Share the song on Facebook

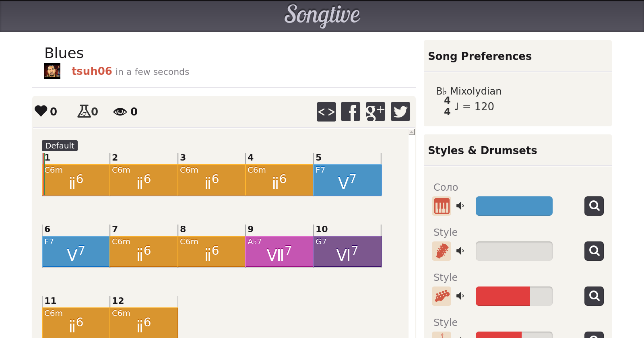351,111
